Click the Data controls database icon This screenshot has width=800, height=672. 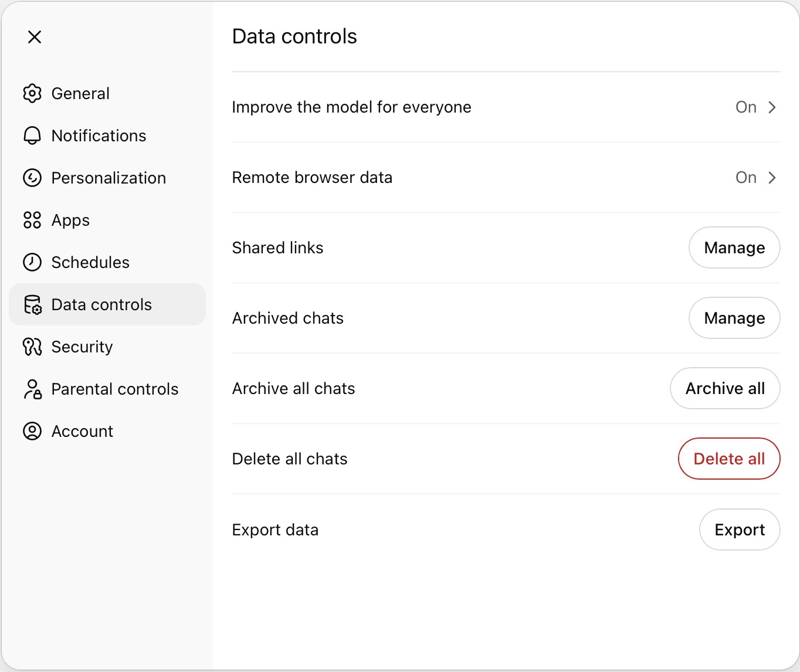(32, 305)
